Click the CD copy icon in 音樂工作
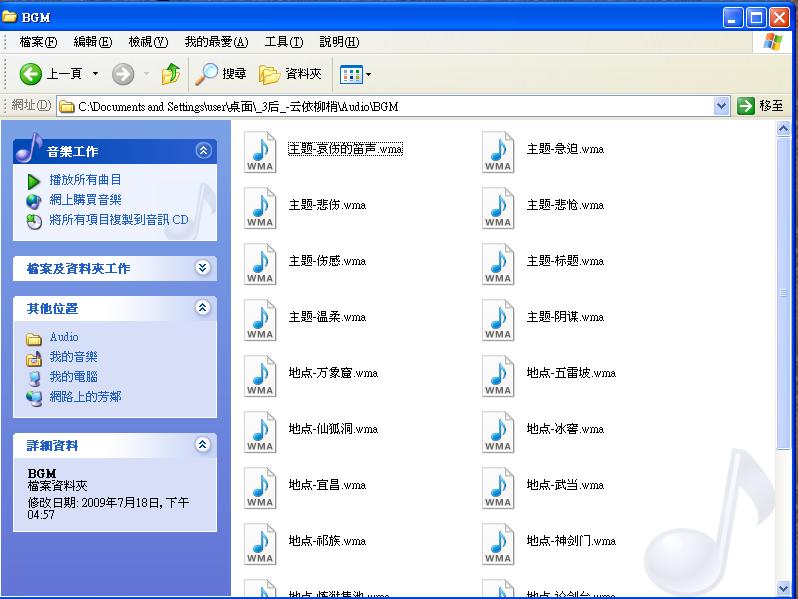 click(34, 221)
